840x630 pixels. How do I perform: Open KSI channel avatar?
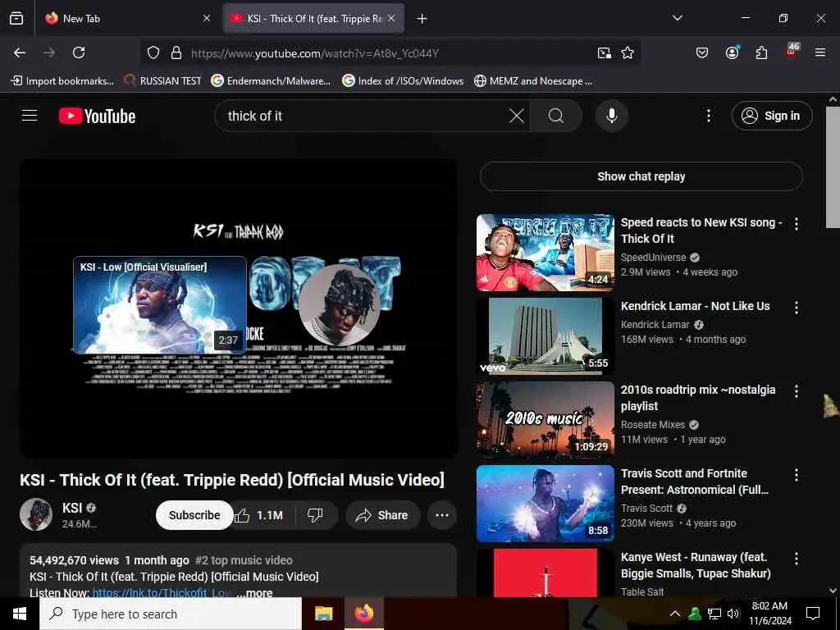coord(36,514)
